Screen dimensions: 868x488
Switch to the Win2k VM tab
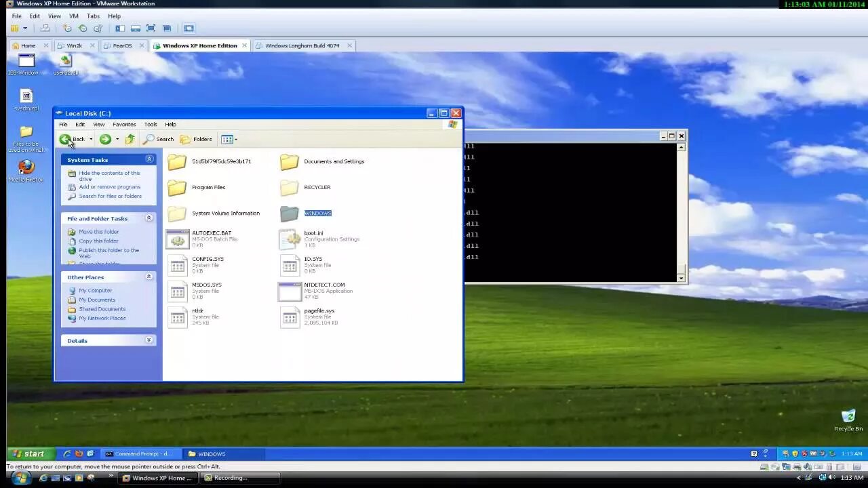tap(74, 45)
